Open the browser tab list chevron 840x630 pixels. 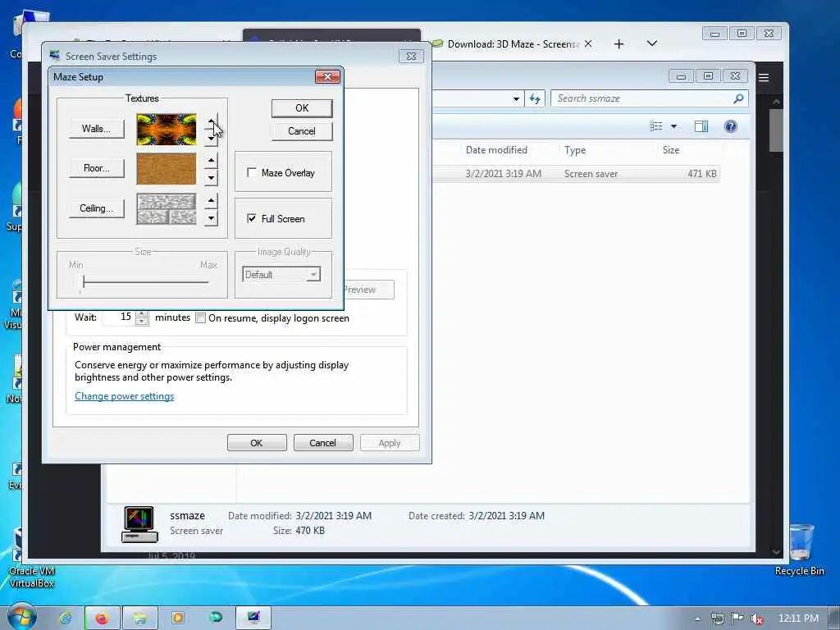(x=652, y=43)
